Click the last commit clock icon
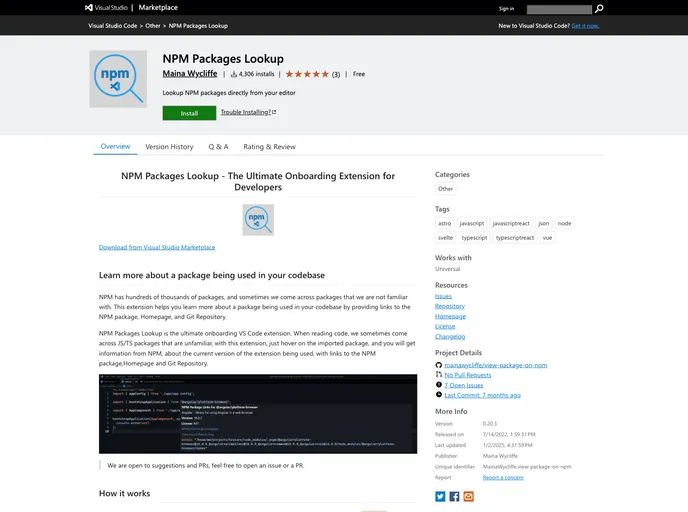Screen dimensions: 688x512 click(x=438, y=395)
